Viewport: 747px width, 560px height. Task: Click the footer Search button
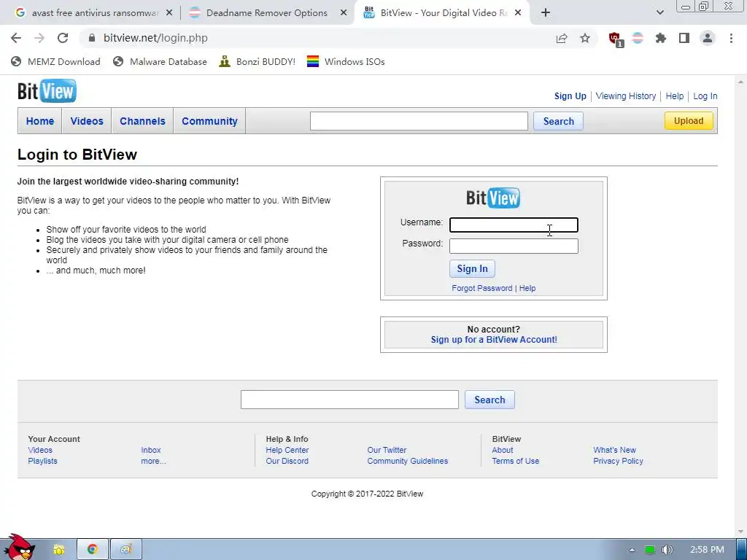click(x=489, y=400)
